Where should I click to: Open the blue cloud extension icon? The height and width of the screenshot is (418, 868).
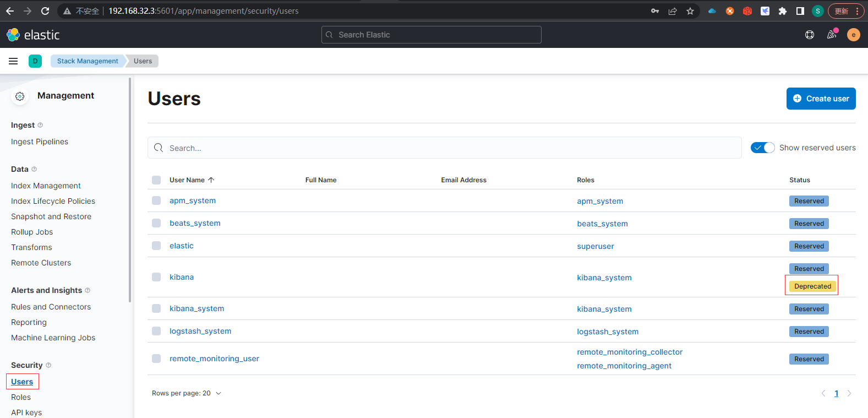(x=712, y=11)
